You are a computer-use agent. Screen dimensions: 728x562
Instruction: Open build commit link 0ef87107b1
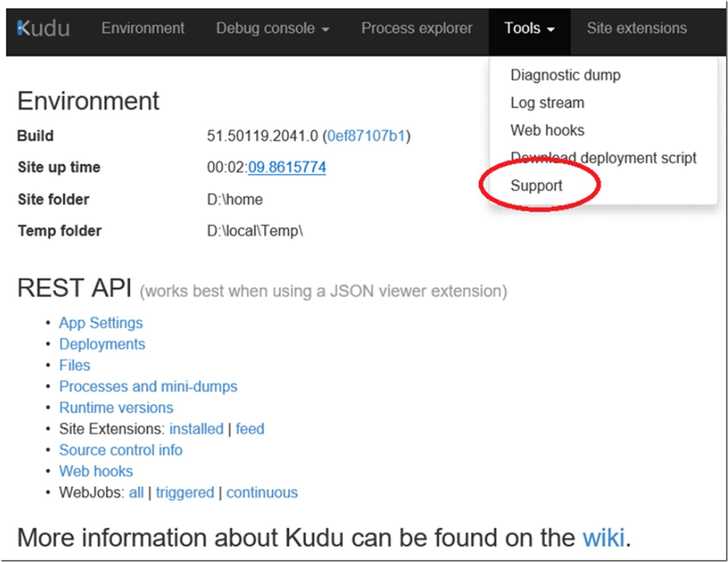click(x=366, y=136)
